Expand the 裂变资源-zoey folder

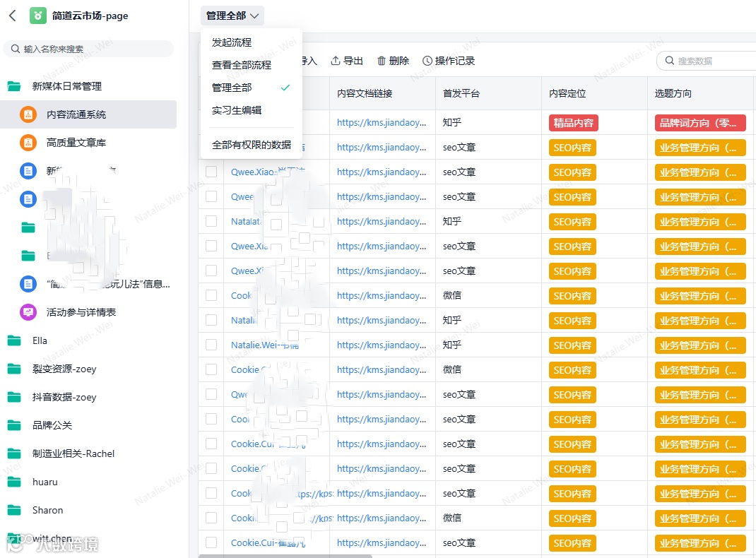tap(64, 369)
